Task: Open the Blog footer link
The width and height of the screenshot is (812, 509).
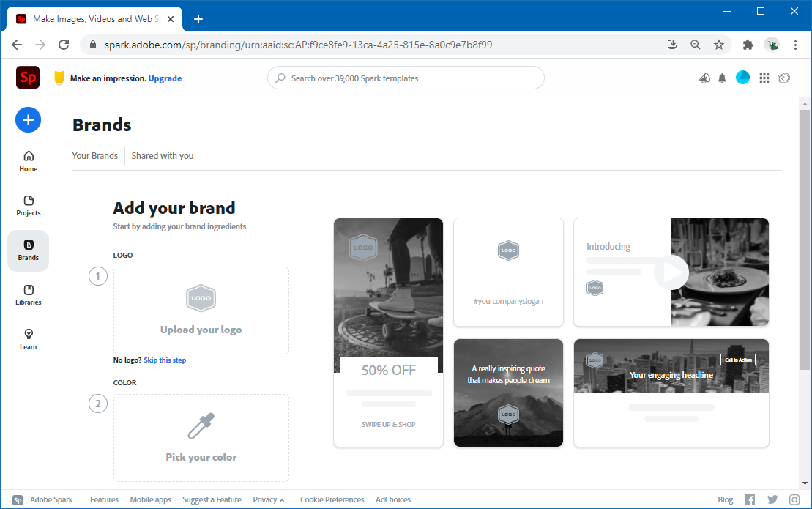Action: tap(725, 499)
